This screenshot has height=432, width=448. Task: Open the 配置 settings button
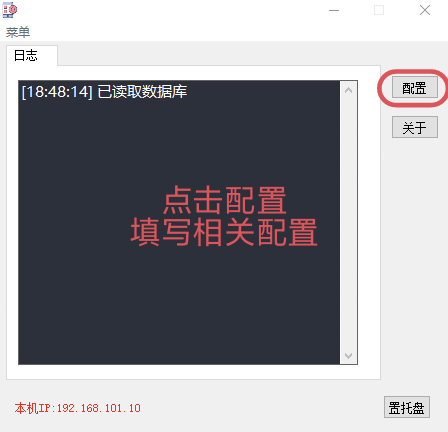[x=415, y=88]
